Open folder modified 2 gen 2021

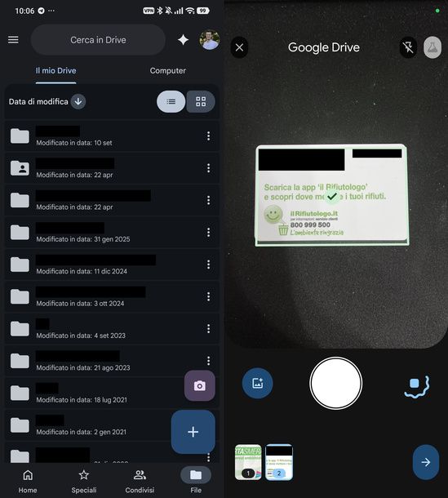pyautogui.click(x=111, y=425)
